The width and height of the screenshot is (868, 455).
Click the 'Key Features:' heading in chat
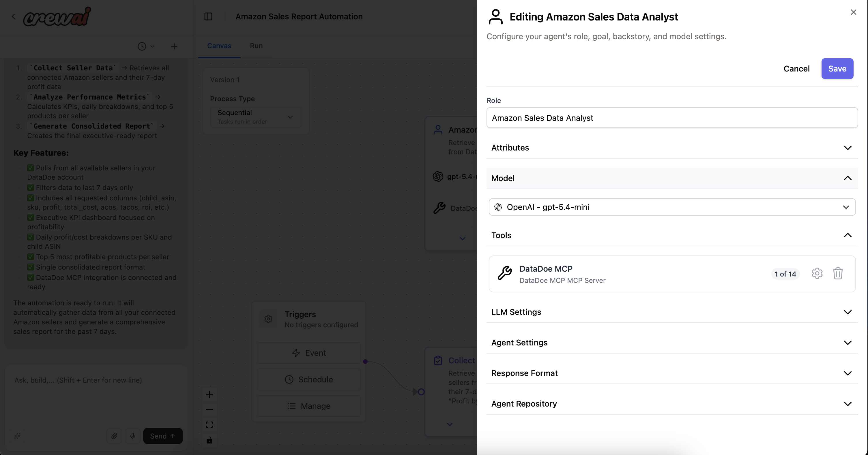pyautogui.click(x=41, y=153)
